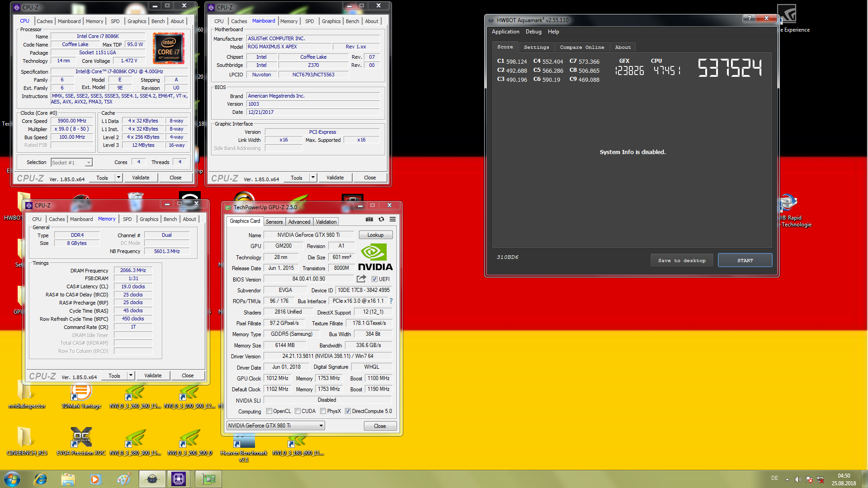Image resolution: width=868 pixels, height=488 pixels.
Task: Click the Windows Start orb
Action: pos(12,479)
